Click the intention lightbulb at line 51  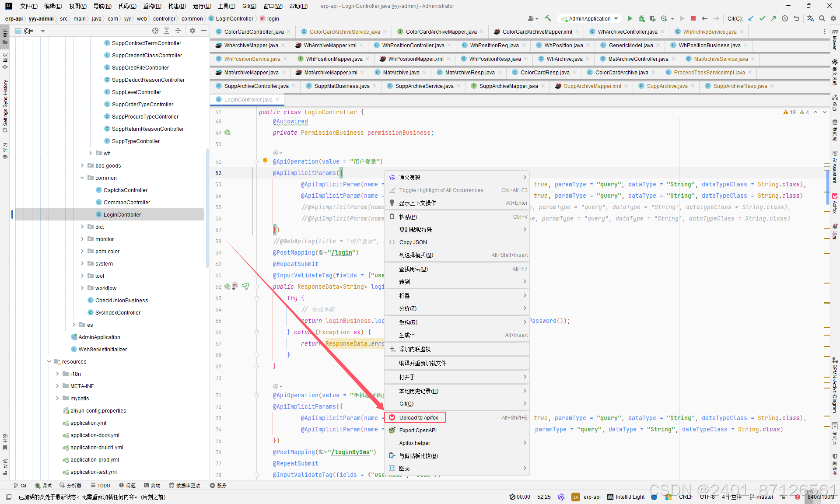click(x=265, y=161)
